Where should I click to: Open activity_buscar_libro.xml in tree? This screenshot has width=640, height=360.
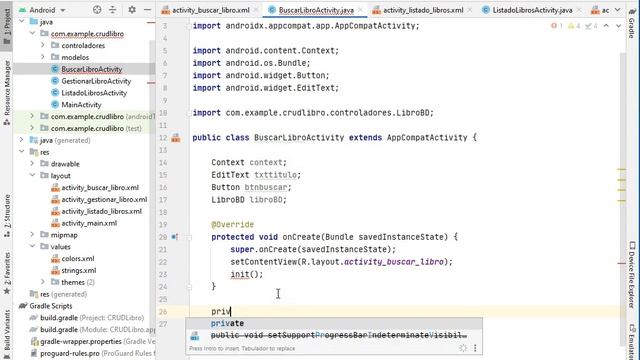click(x=100, y=187)
